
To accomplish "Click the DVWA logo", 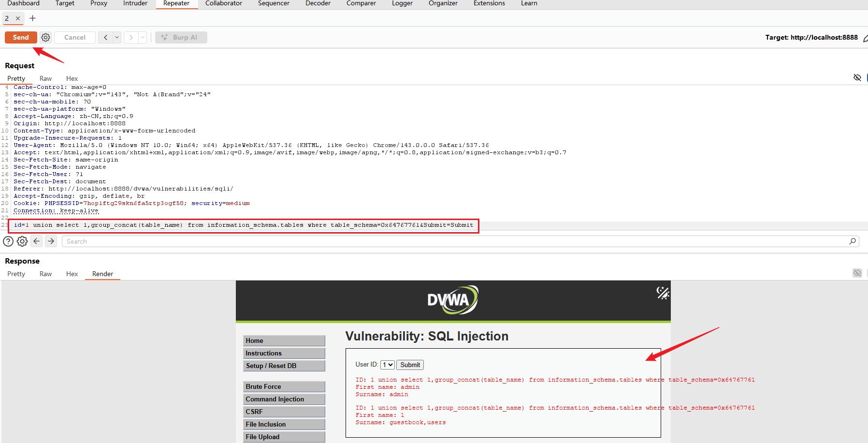I will pyautogui.click(x=453, y=300).
